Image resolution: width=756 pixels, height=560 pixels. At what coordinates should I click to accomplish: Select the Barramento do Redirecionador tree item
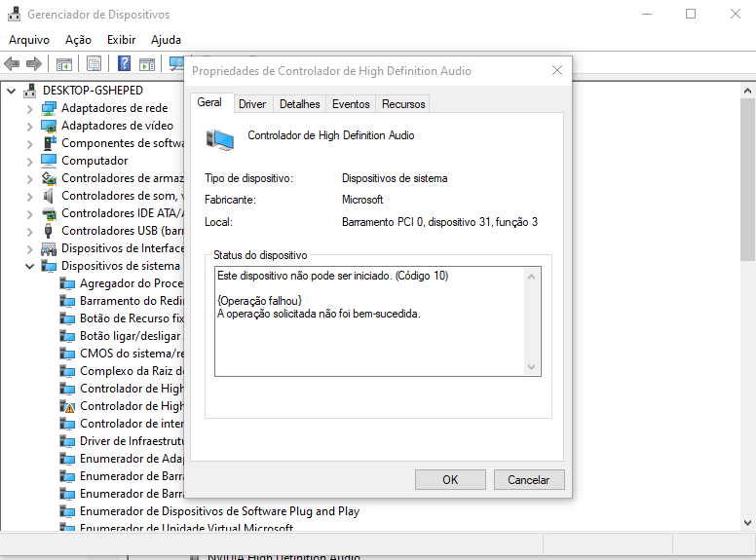pyautogui.click(x=132, y=301)
